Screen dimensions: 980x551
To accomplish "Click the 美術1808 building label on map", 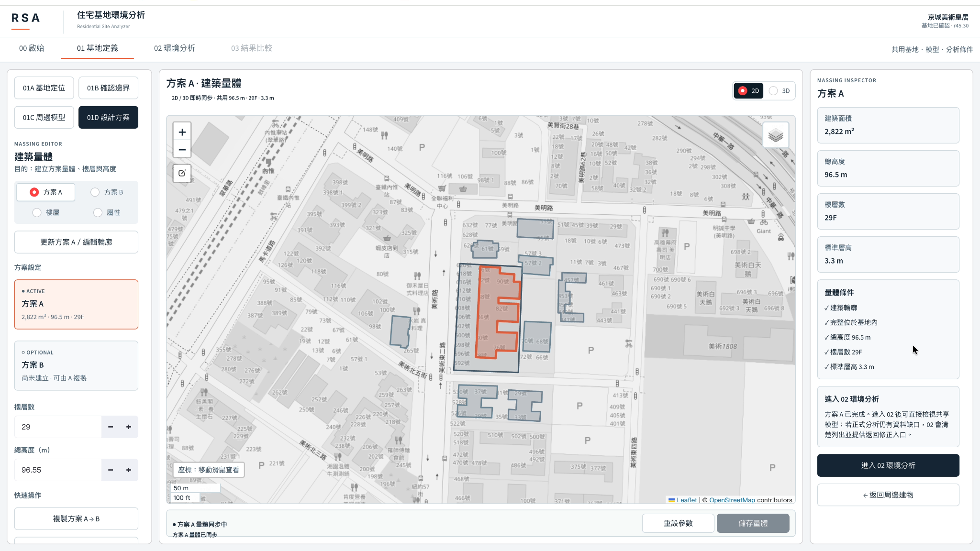I will [x=723, y=346].
